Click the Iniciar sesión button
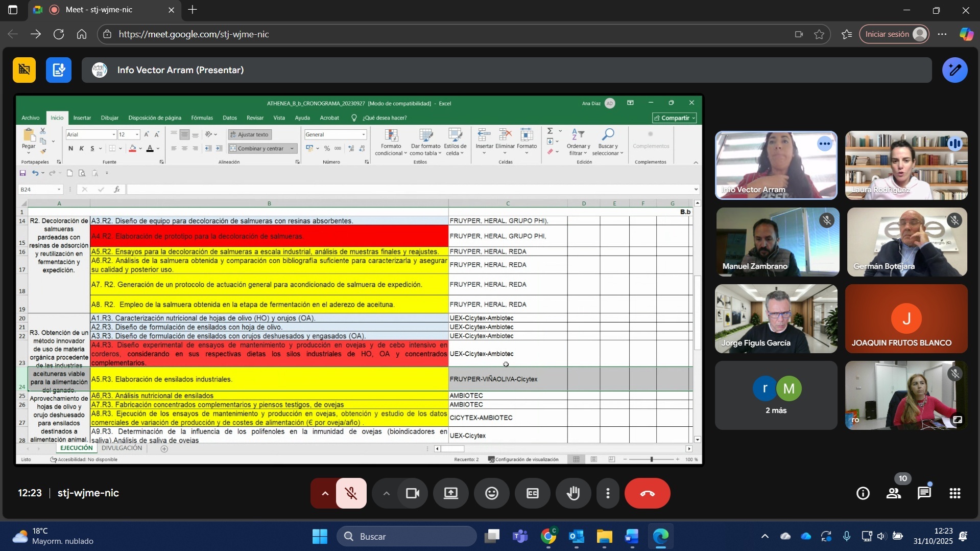 [x=894, y=34]
